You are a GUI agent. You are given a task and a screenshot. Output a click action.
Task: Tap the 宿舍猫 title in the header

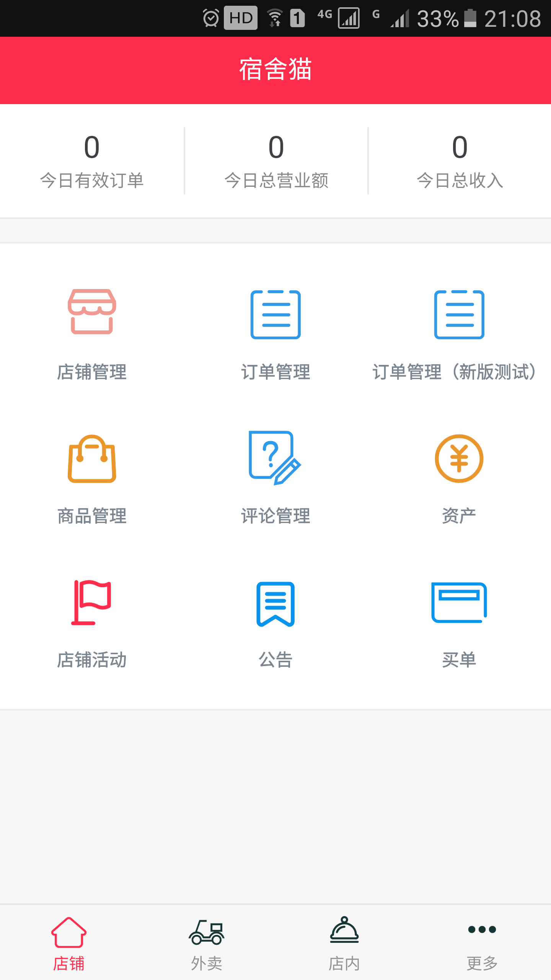click(275, 69)
